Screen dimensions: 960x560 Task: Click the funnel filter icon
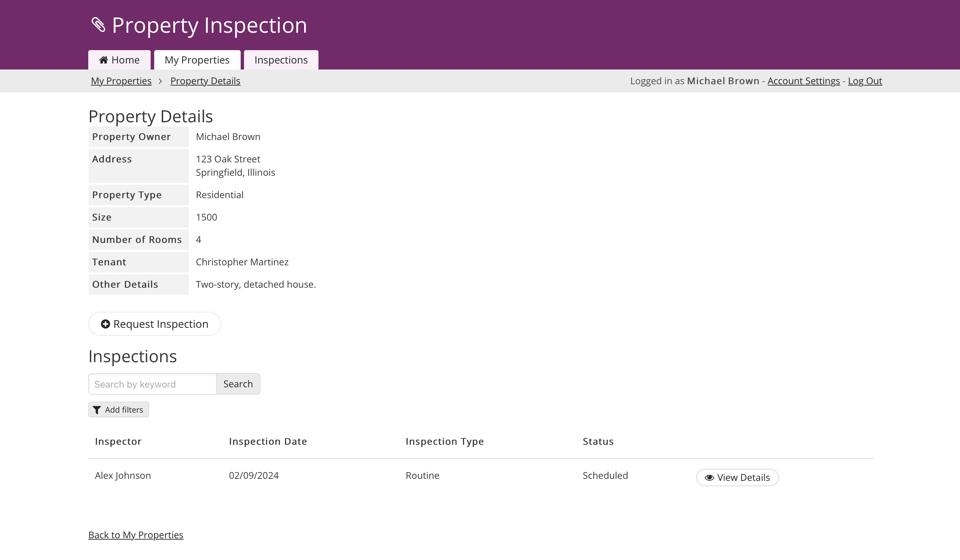(x=97, y=410)
